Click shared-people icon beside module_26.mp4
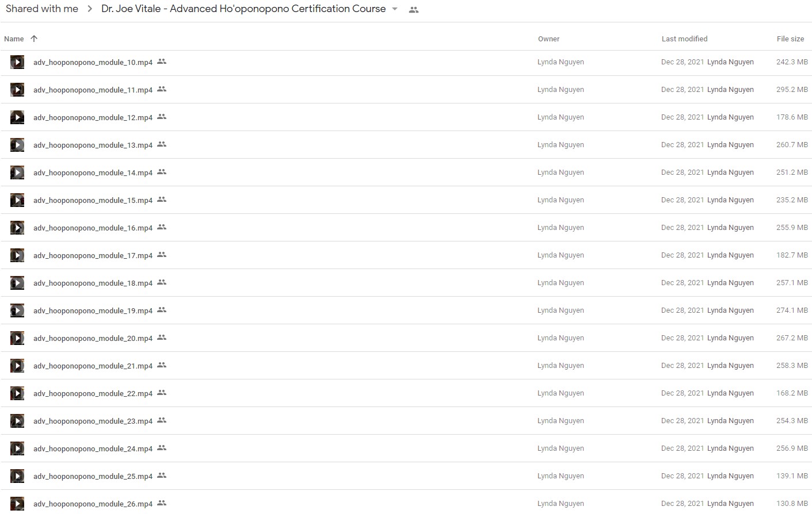The height and width of the screenshot is (514, 812). 162,503
